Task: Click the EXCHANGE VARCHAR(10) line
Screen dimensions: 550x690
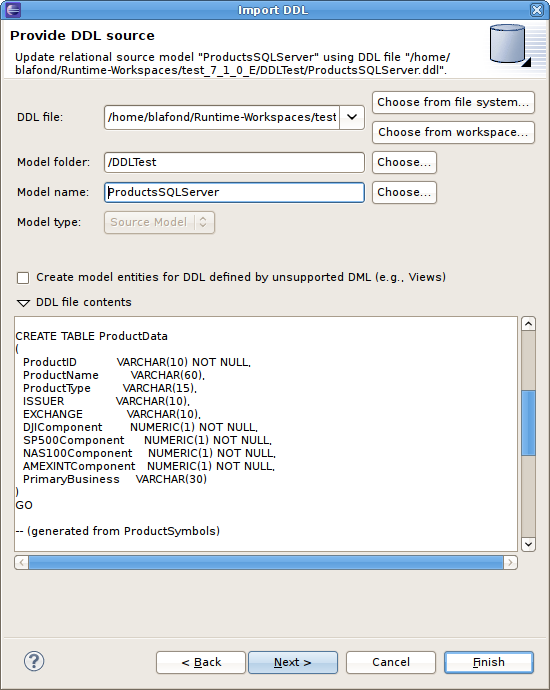Action: coord(112,414)
